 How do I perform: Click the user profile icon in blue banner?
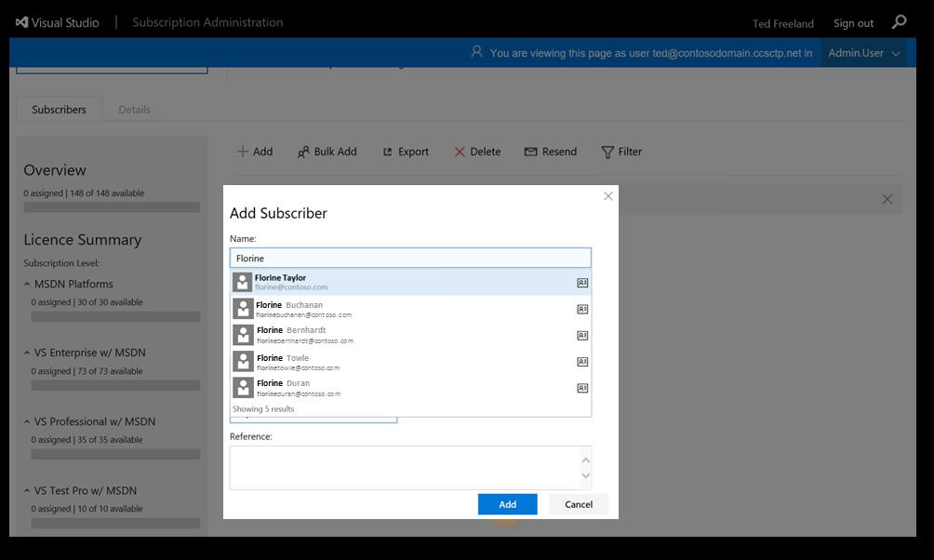coord(476,52)
